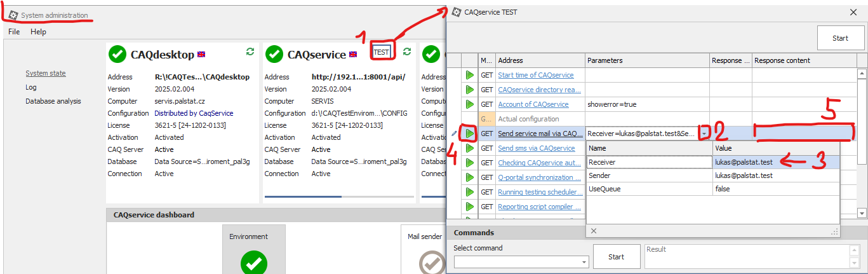Close the parameters popup with the X
This screenshot has width=868, height=274.
[x=594, y=231]
